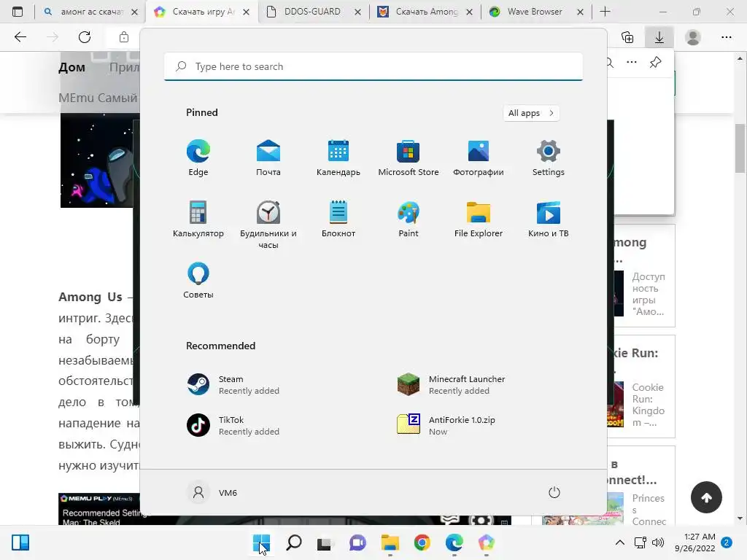Open Task View on taskbar

point(325,542)
